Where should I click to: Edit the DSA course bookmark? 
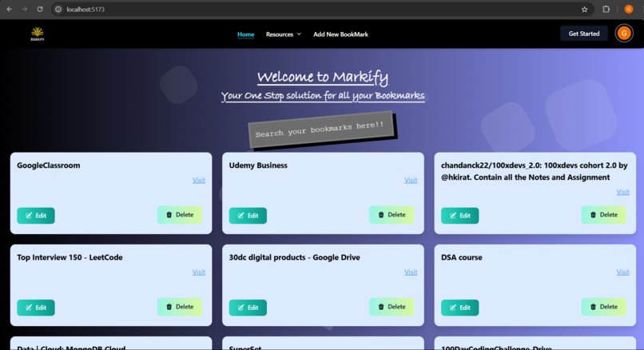459,308
